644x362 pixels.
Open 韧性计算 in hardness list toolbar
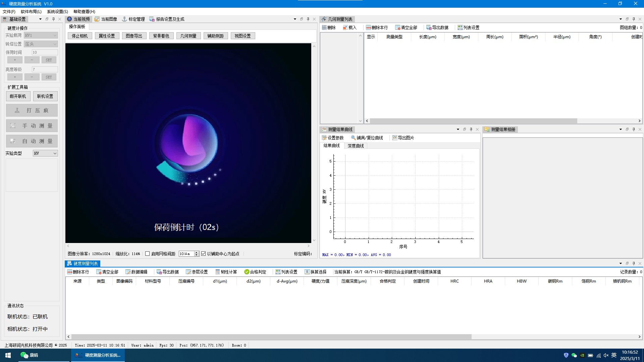pos(226,272)
